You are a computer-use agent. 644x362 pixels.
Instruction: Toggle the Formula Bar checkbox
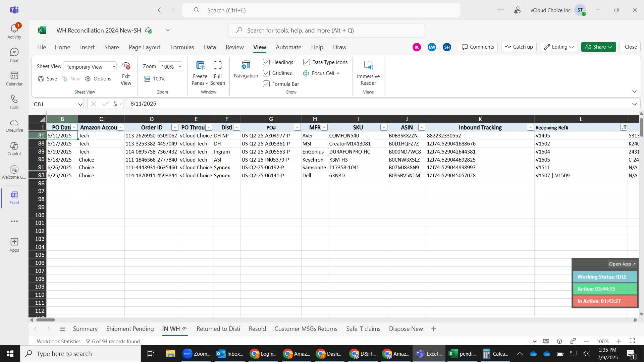(266, 84)
